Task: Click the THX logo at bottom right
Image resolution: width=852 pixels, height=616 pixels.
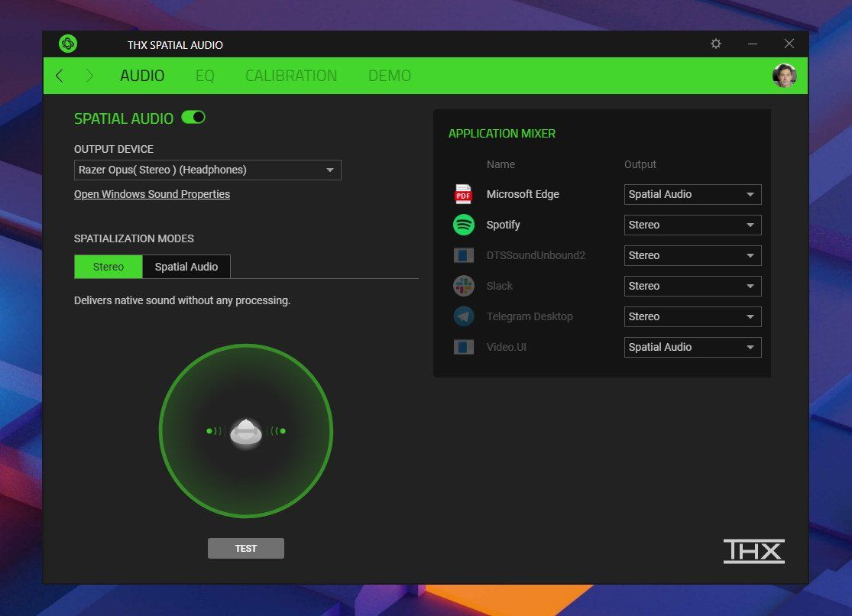Action: pos(754,550)
